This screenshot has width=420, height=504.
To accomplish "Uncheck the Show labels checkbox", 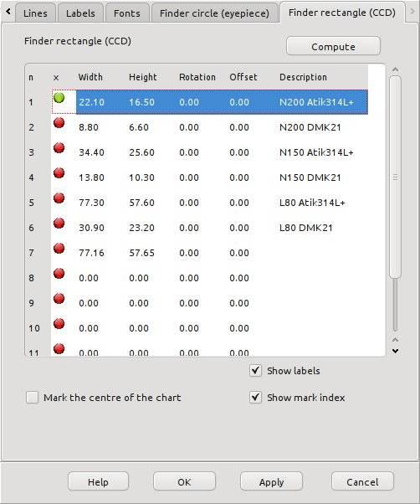I will [x=255, y=371].
